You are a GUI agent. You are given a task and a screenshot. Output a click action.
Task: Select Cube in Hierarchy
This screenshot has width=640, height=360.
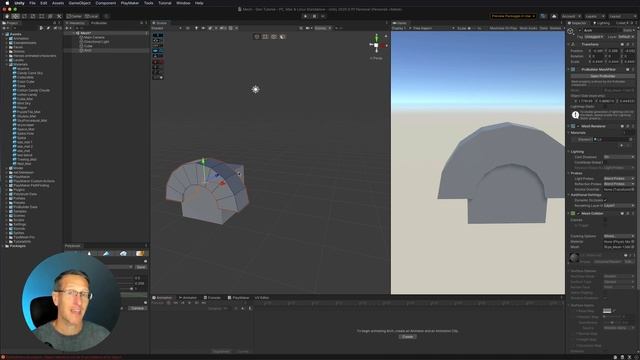pyautogui.click(x=88, y=46)
